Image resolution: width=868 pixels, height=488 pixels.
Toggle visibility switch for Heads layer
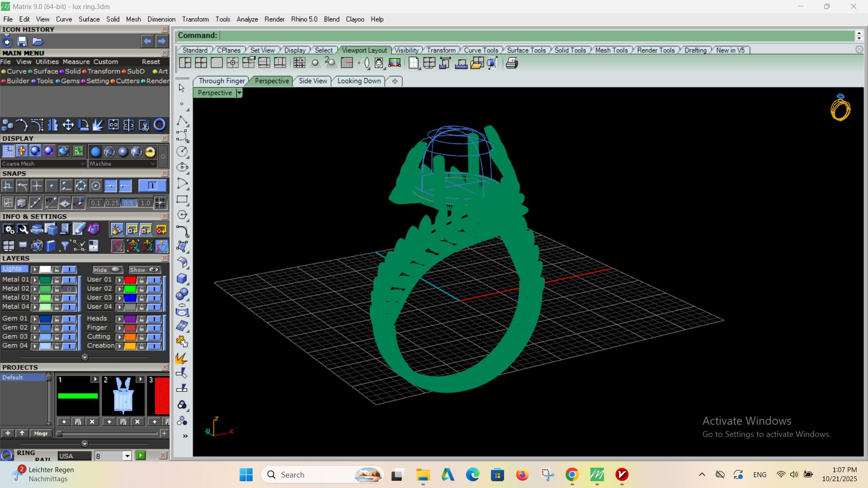154,319
